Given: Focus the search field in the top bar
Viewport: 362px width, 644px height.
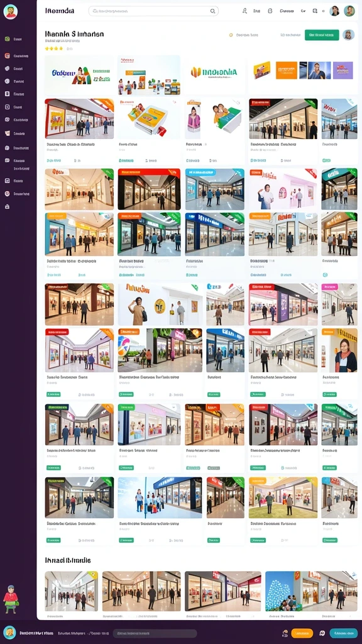Looking at the screenshot, I should [x=153, y=11].
